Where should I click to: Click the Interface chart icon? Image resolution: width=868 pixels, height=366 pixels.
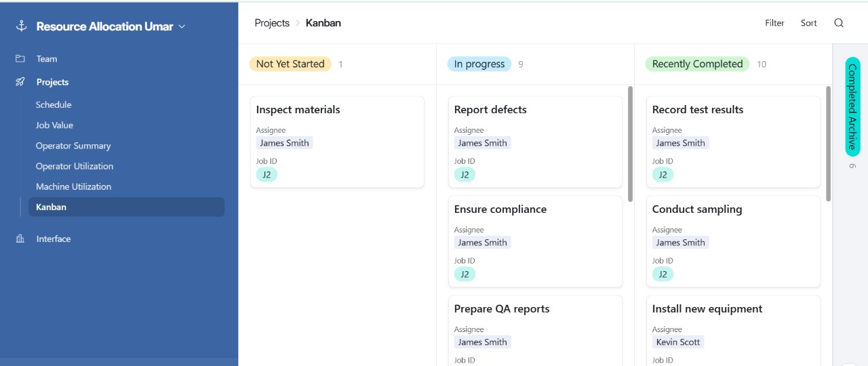pos(20,239)
